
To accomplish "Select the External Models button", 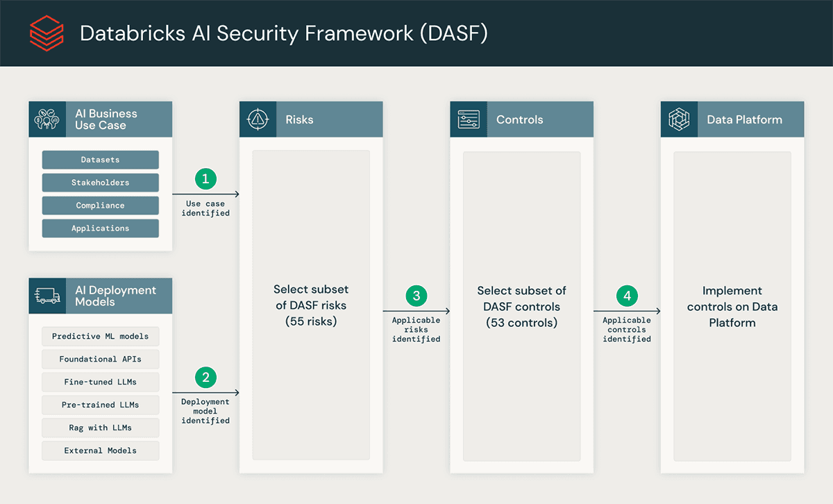I will click(x=100, y=451).
